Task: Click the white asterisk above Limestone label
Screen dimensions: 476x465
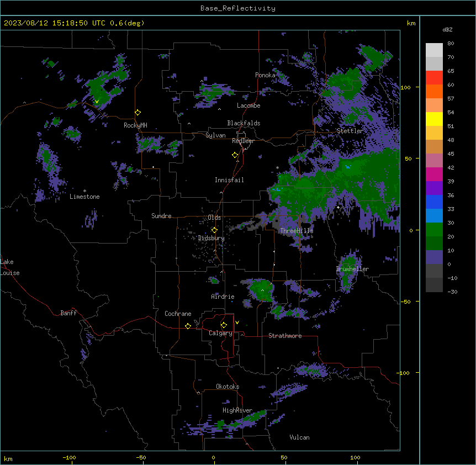Action: coord(84,191)
